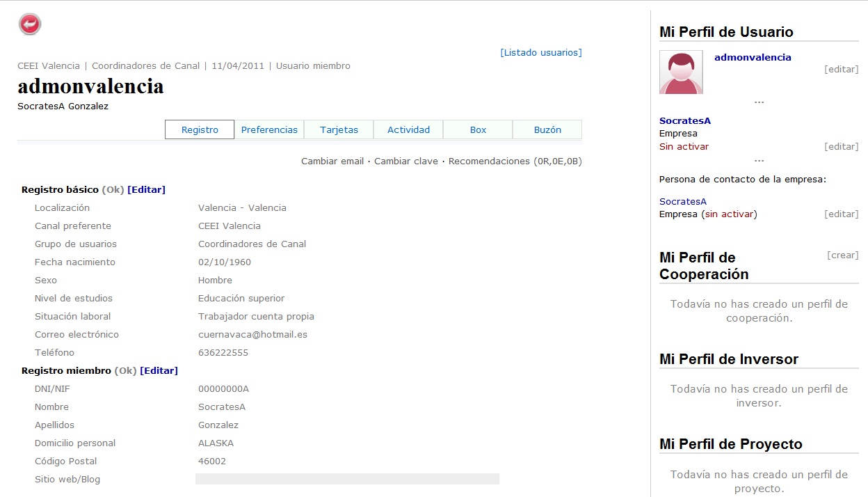The height and width of the screenshot is (497, 868).
Task: Click editar next to admonvalencia profile
Action: click(841, 70)
